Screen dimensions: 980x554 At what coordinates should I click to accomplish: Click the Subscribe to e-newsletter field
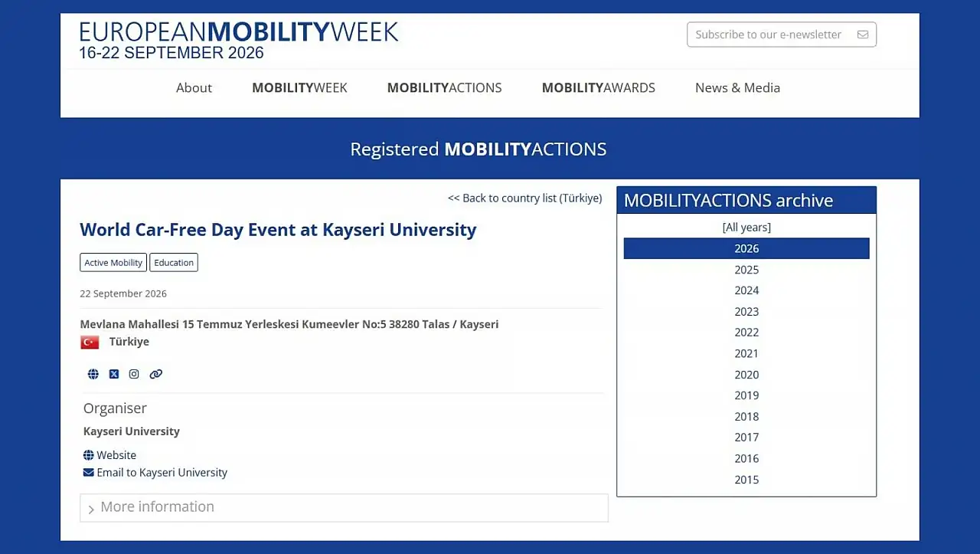782,34
